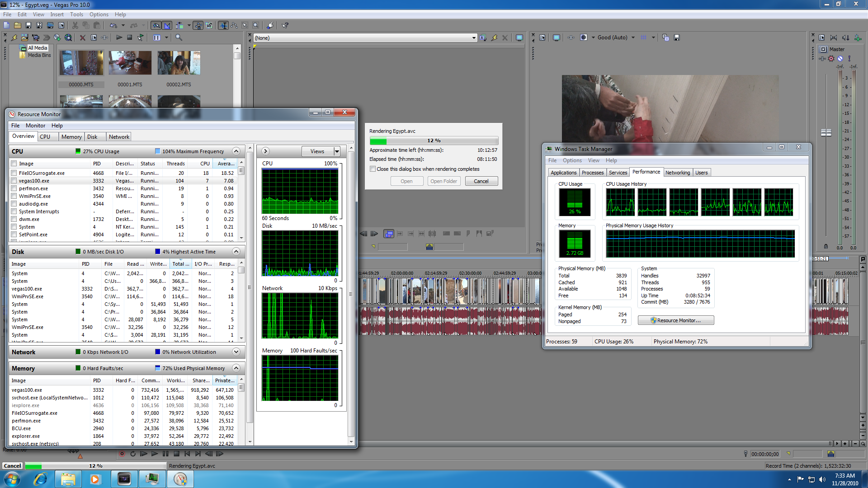
Task: Click the Get Media from Web globe icon
Action: [68, 38]
